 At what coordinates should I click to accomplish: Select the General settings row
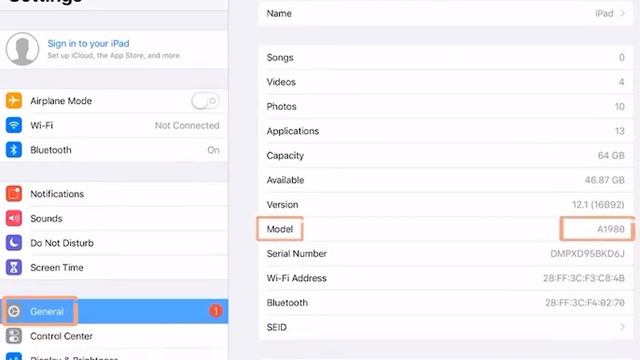[x=114, y=311]
